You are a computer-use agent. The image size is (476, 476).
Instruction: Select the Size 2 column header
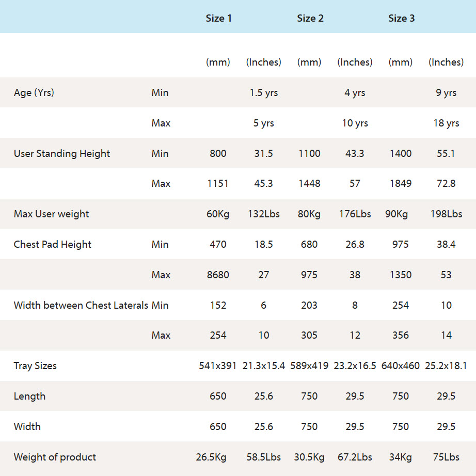310,18
